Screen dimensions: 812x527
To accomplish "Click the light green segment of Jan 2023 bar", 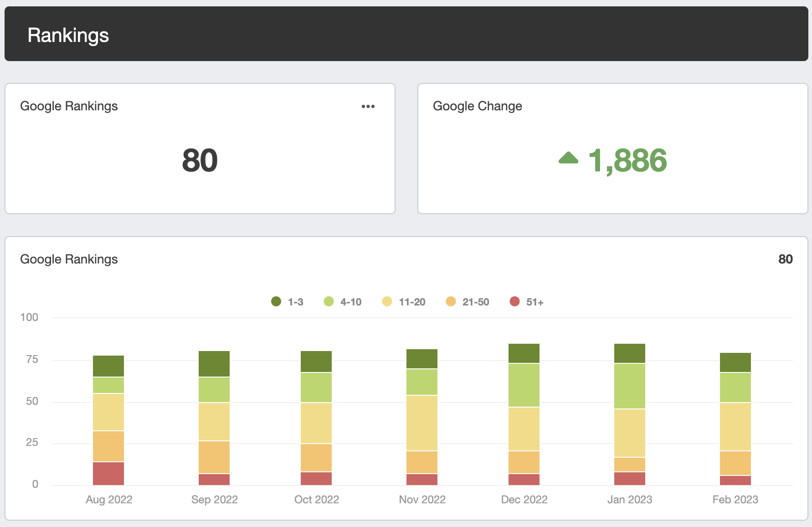I will 630,386.
